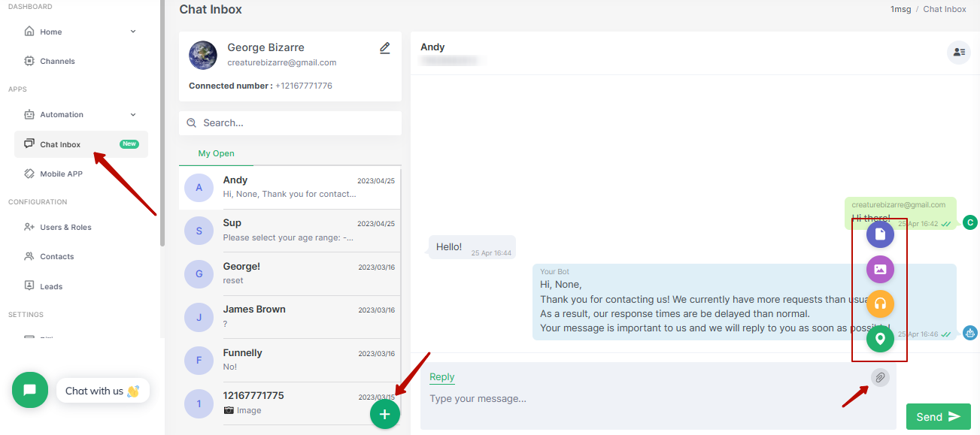Click James Brown's avatar
The image size is (980, 435).
click(199, 317)
